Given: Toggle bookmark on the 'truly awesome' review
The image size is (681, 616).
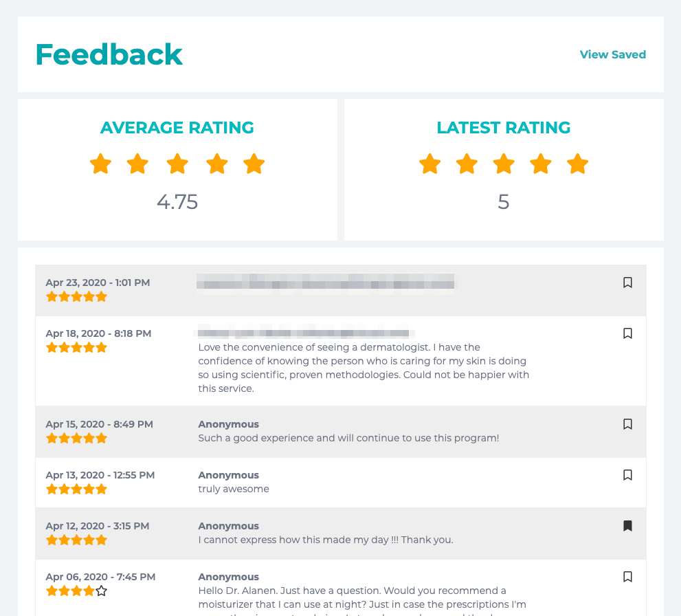Looking at the screenshot, I should [x=627, y=475].
